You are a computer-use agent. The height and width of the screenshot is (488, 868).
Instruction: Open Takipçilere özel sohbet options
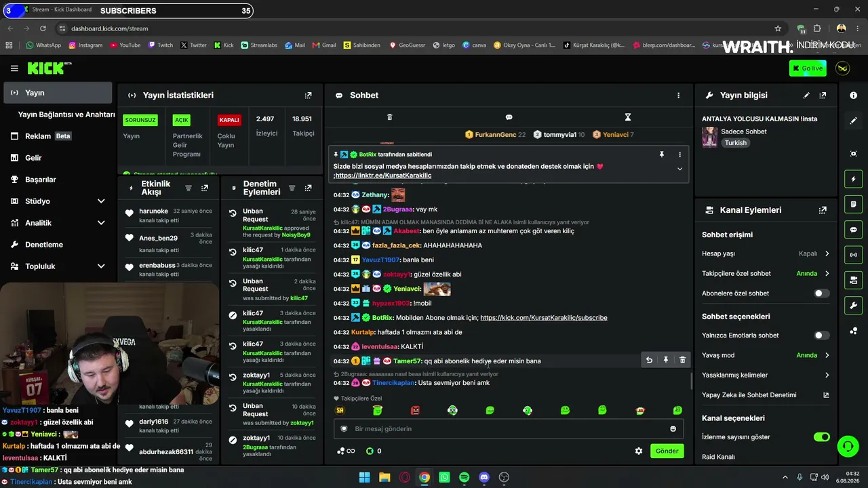tap(766, 274)
